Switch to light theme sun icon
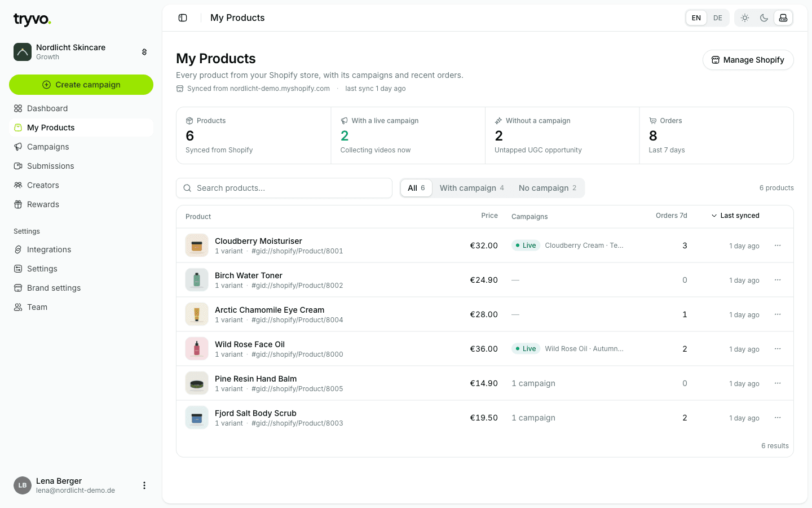 [x=745, y=18]
